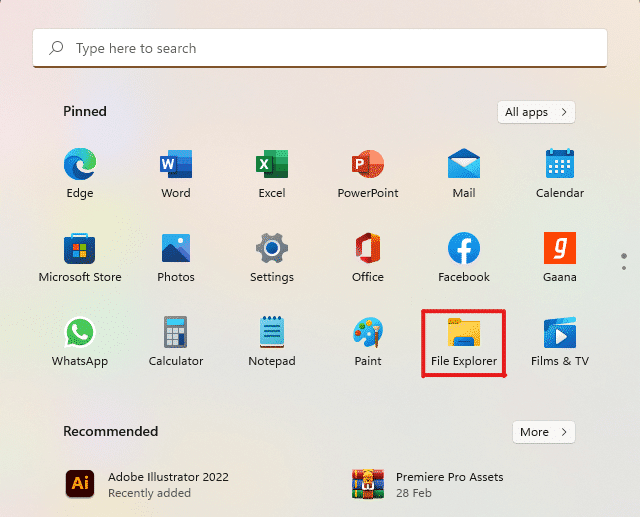Click the Type here to search box

point(320,48)
